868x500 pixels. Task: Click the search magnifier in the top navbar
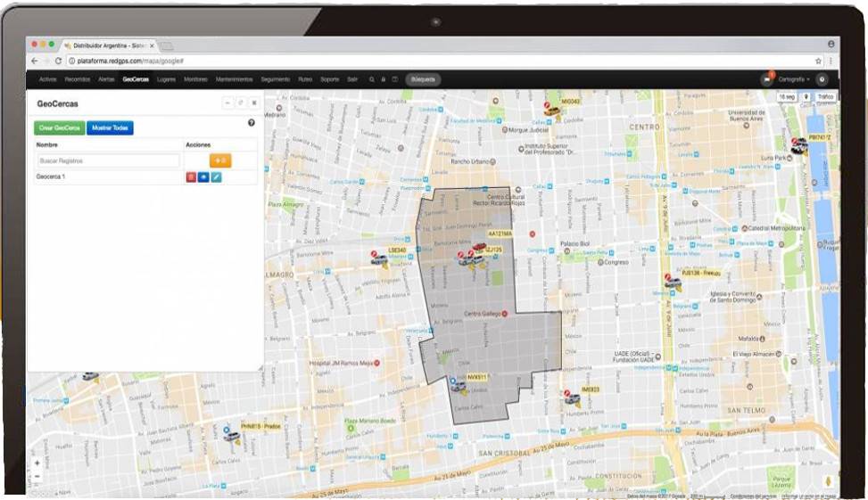click(372, 79)
